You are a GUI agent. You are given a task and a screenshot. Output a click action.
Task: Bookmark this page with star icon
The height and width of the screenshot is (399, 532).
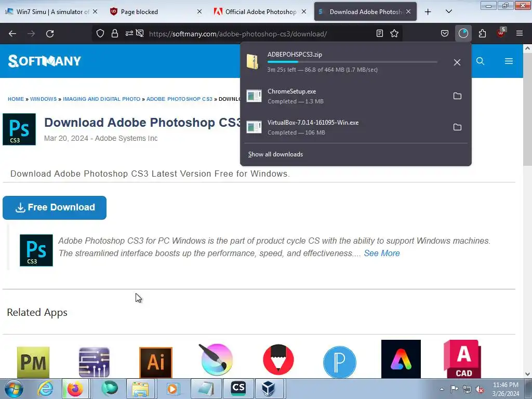(394, 33)
